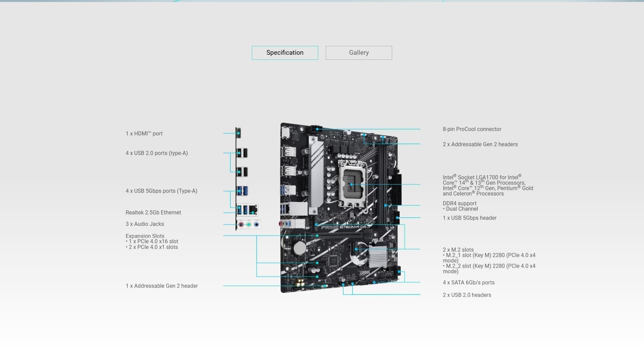The width and height of the screenshot is (644, 348).
Task: Click the blue audio jack
Action: (257, 224)
